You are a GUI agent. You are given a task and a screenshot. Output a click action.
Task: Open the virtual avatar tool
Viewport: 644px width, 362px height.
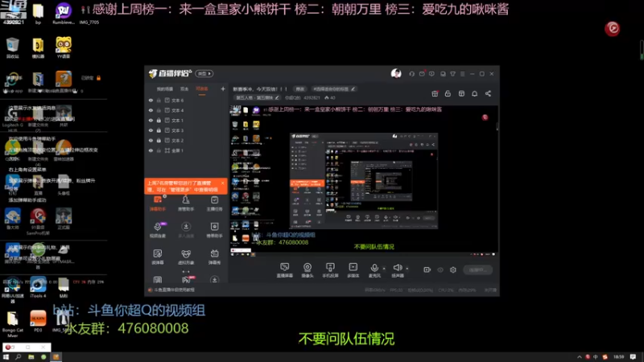click(x=186, y=257)
